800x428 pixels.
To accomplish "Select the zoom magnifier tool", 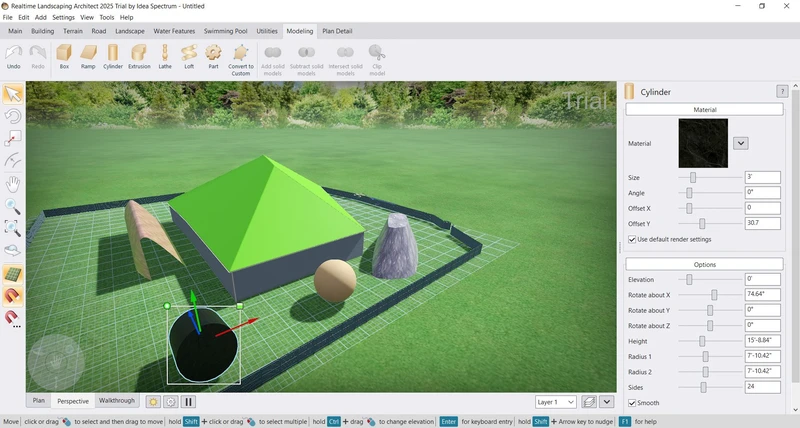I will pyautogui.click(x=13, y=206).
